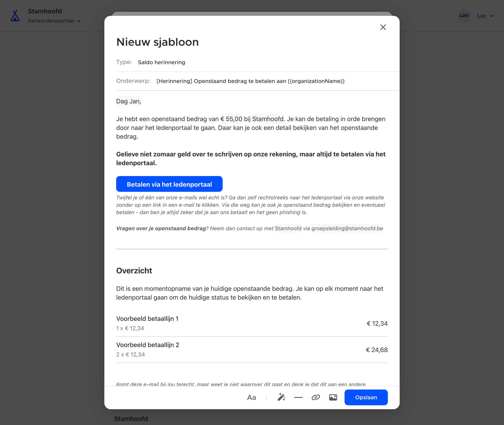Open the Luc user menu
The height and width of the screenshot is (425, 504).
485,16
